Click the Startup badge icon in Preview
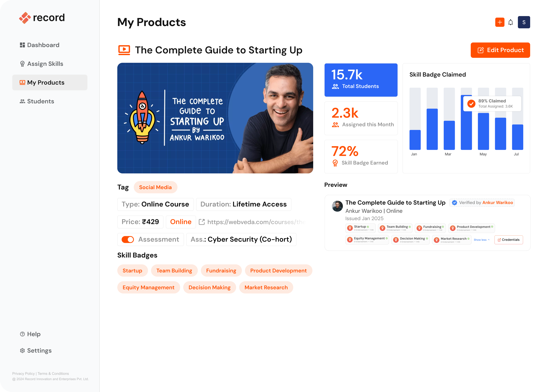 point(350,228)
